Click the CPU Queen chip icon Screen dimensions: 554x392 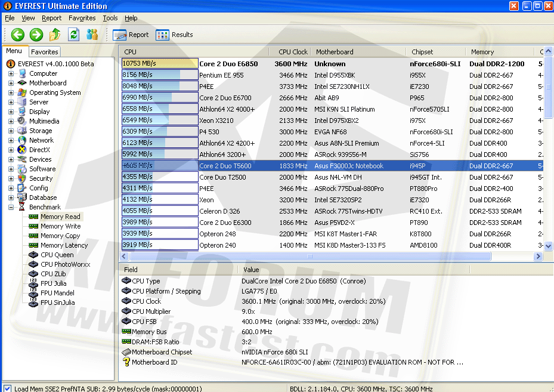pos(33,255)
